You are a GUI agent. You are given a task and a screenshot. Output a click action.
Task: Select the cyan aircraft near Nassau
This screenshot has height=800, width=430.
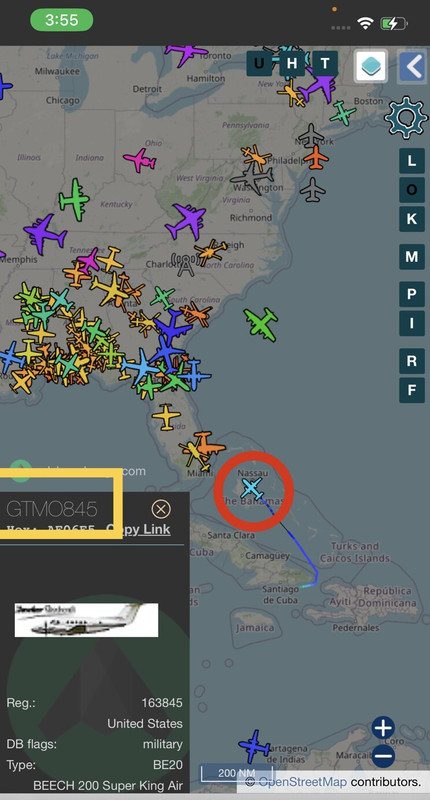(251, 488)
